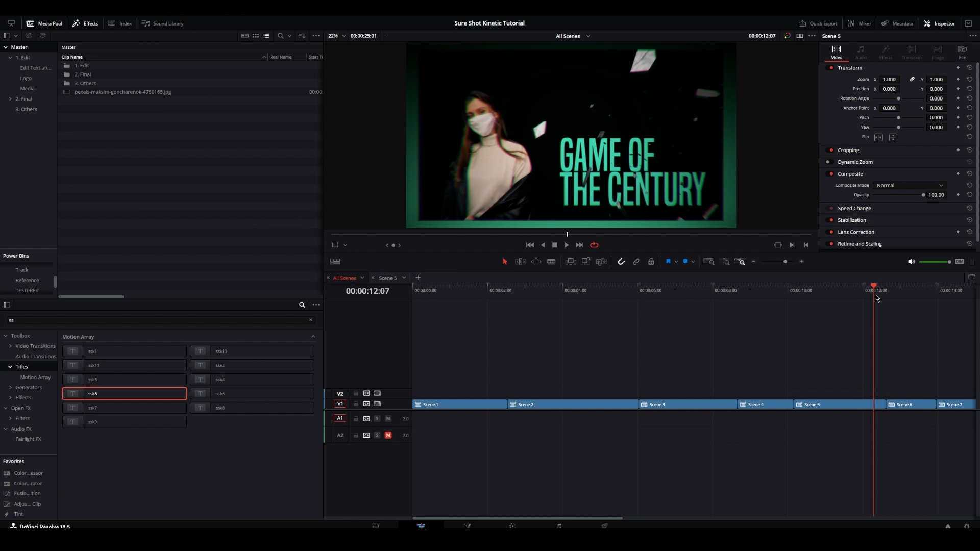Toggle the Dynamic Zoom enable switch
Screen dimensions: 980x551
coord(829,162)
